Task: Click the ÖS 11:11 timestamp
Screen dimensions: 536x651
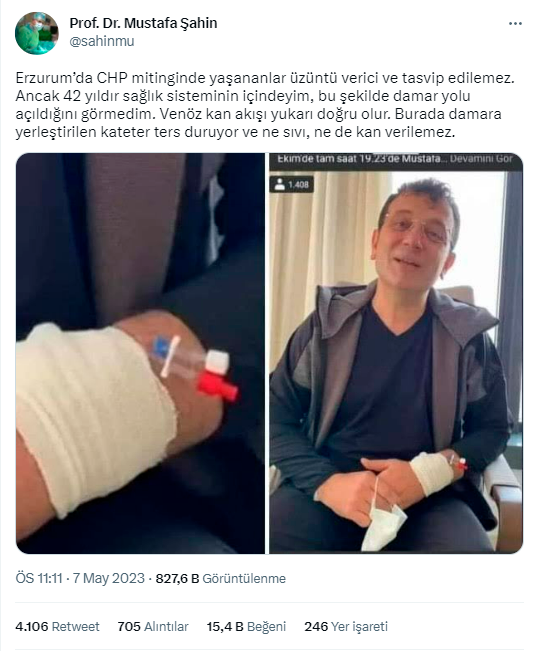Action: (x=39, y=578)
